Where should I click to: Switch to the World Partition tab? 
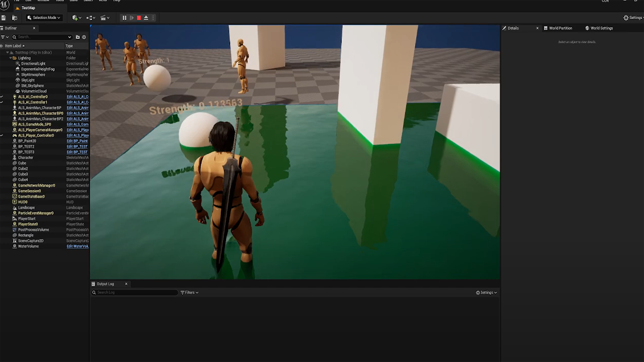[x=560, y=28]
